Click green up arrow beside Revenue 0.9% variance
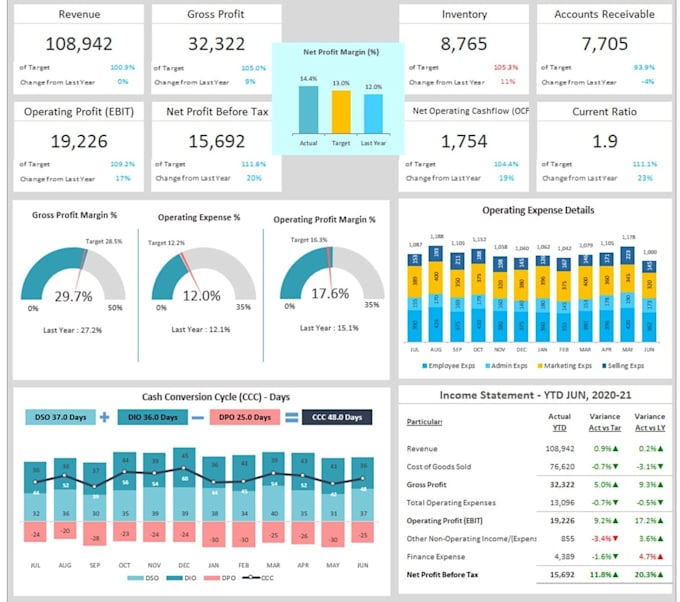Image resolution: width=680 pixels, height=602 pixels. click(x=616, y=448)
